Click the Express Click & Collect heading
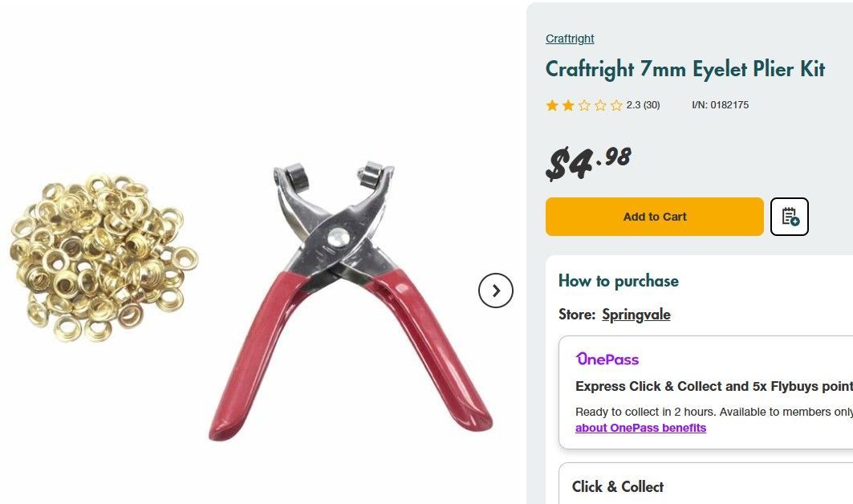853x504 pixels. 713,387
